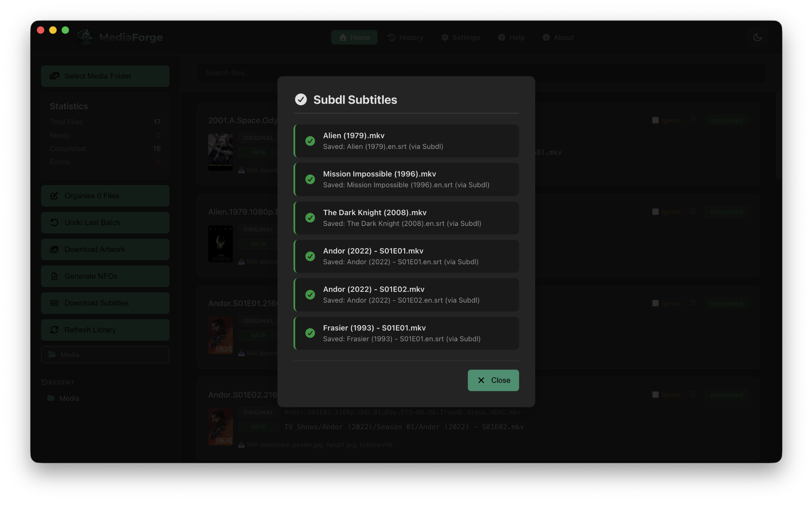Click the MediaForge logo icon
Image resolution: width=812 pixels, height=507 pixels.
click(x=86, y=37)
